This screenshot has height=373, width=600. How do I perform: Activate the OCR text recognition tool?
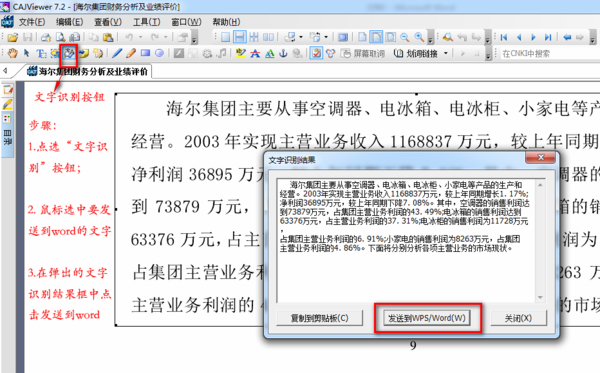(x=69, y=53)
